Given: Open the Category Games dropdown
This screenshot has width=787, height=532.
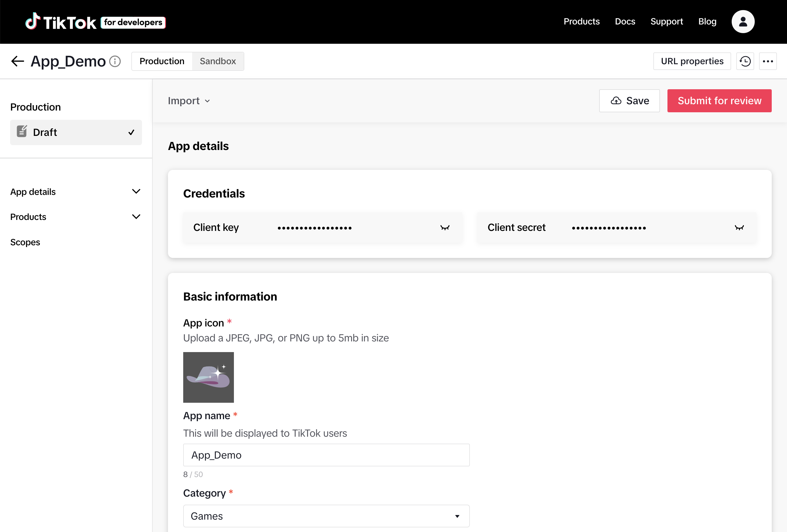Looking at the screenshot, I should coord(326,516).
